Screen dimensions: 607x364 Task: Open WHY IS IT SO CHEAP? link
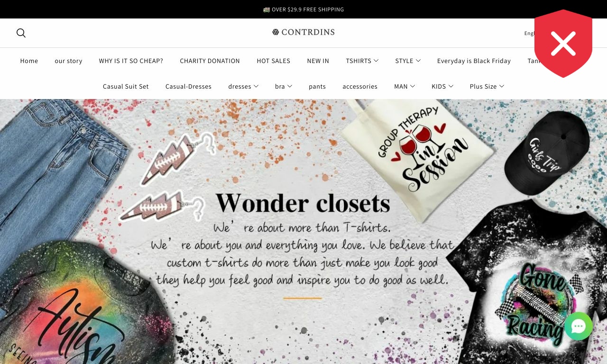click(131, 61)
